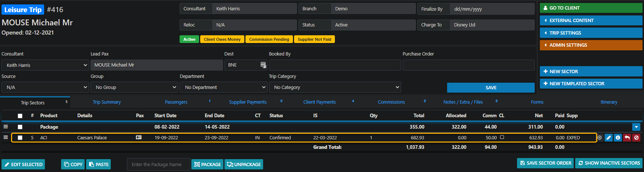Tick the Package row checkbox
The height and width of the screenshot is (172, 644).
tap(20, 127)
